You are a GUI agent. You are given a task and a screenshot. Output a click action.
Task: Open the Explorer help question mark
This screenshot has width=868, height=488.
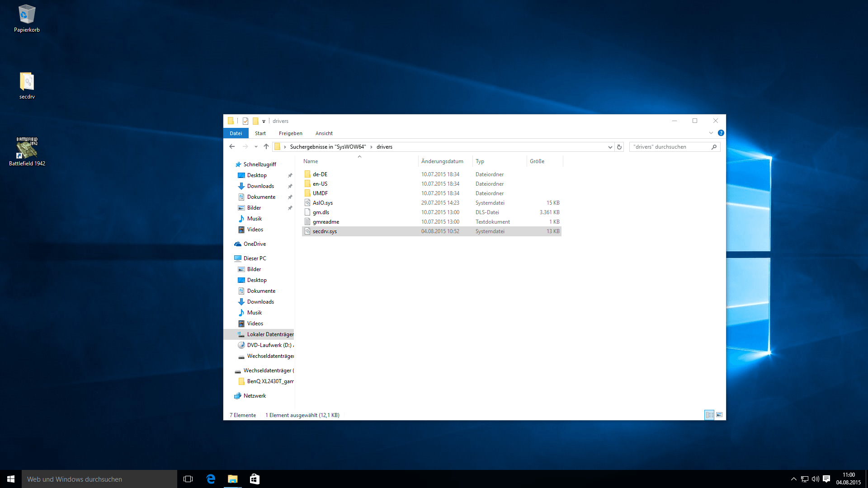(721, 133)
